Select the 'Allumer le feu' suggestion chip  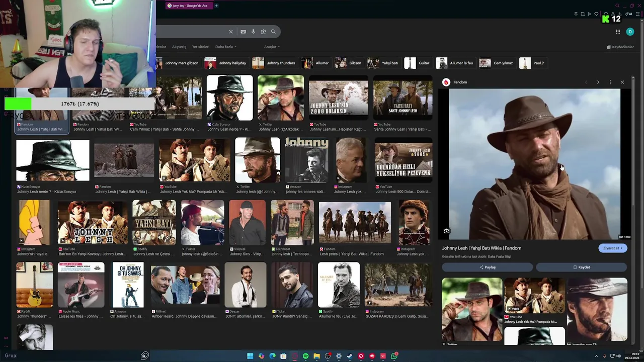click(455, 63)
